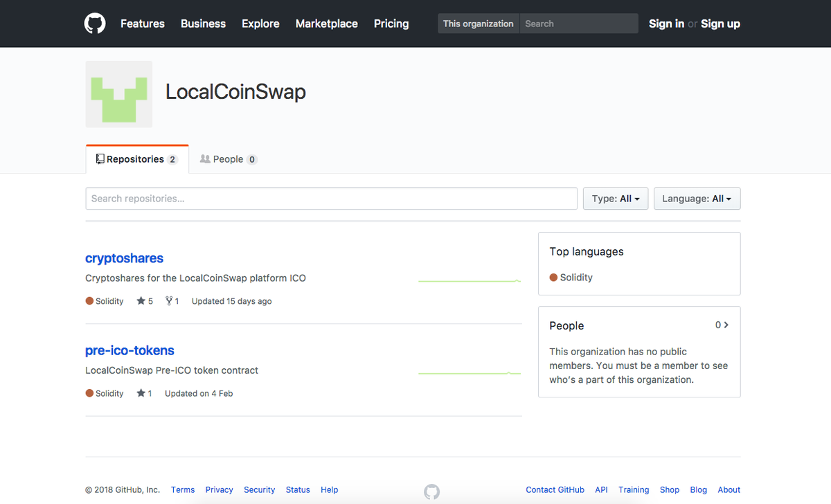
Task: Open Features in the top navigation
Action: click(x=143, y=24)
